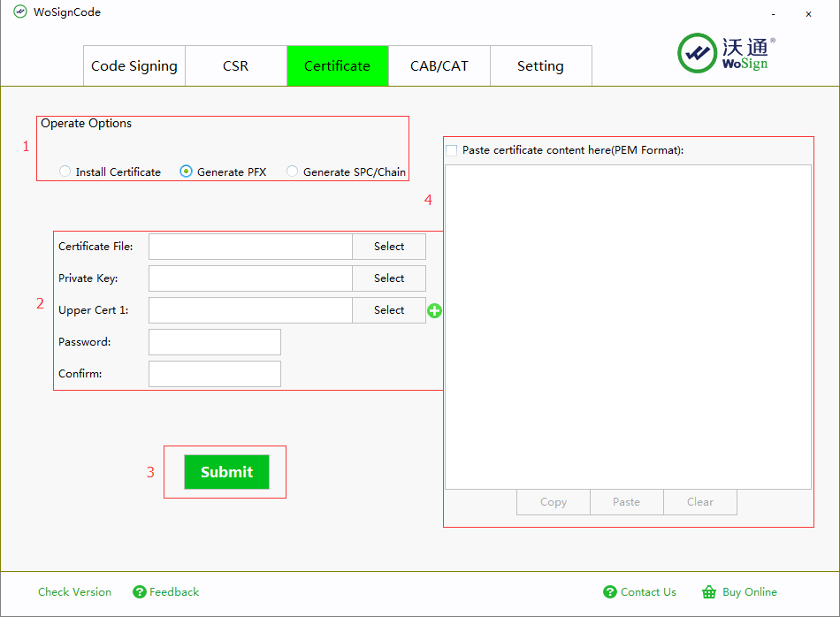
Task: Click the WoSign logo in the header
Action: pyautogui.click(x=726, y=53)
